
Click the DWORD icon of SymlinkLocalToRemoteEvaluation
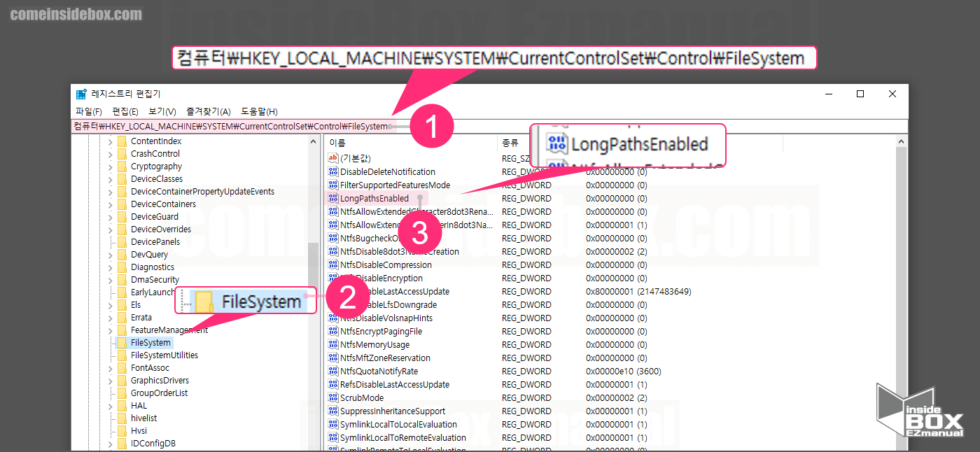point(333,438)
